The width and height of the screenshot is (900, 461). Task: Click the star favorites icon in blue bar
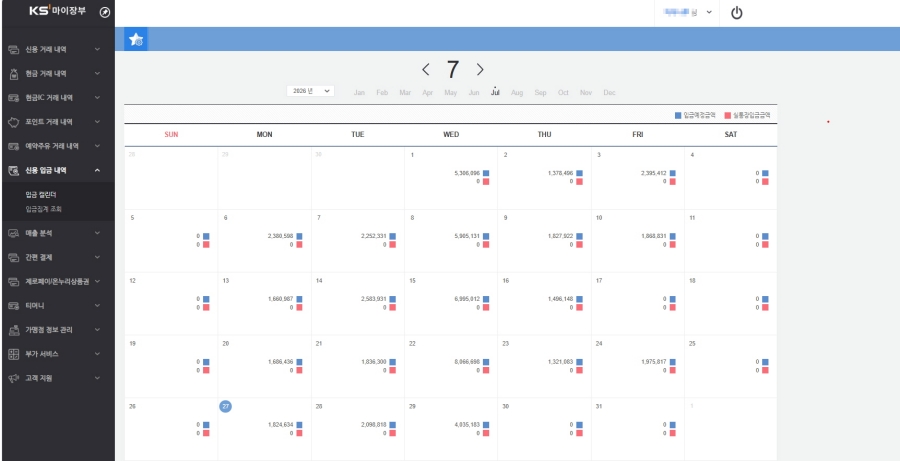coord(136,39)
